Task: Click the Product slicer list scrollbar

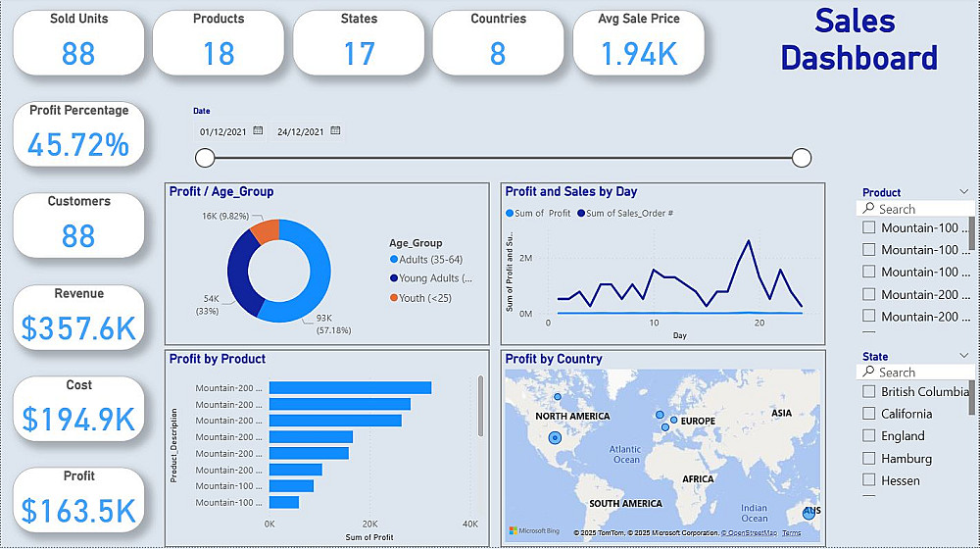Action: click(x=972, y=232)
